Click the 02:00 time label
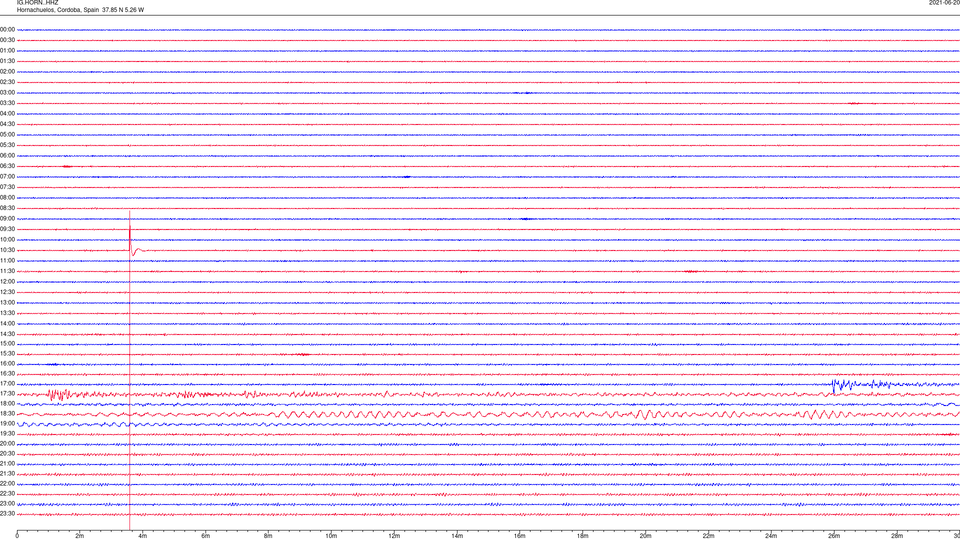This screenshot has height=540, width=960. [7, 72]
